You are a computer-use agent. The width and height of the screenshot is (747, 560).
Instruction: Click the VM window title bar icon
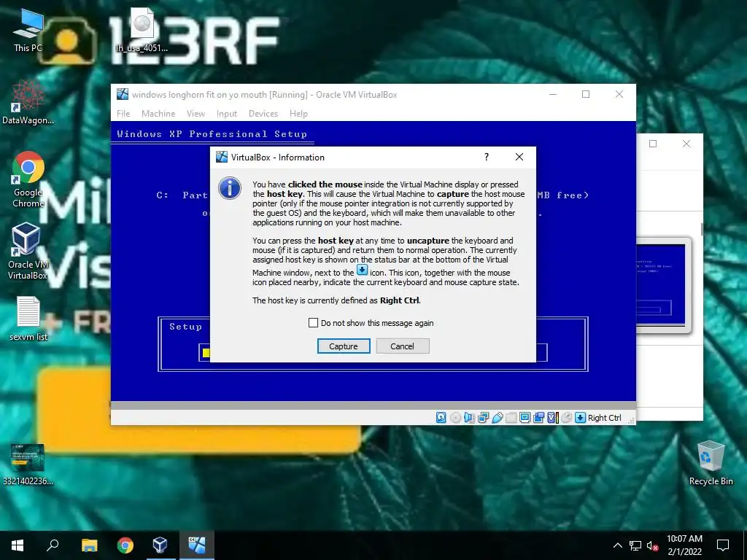[123, 94]
